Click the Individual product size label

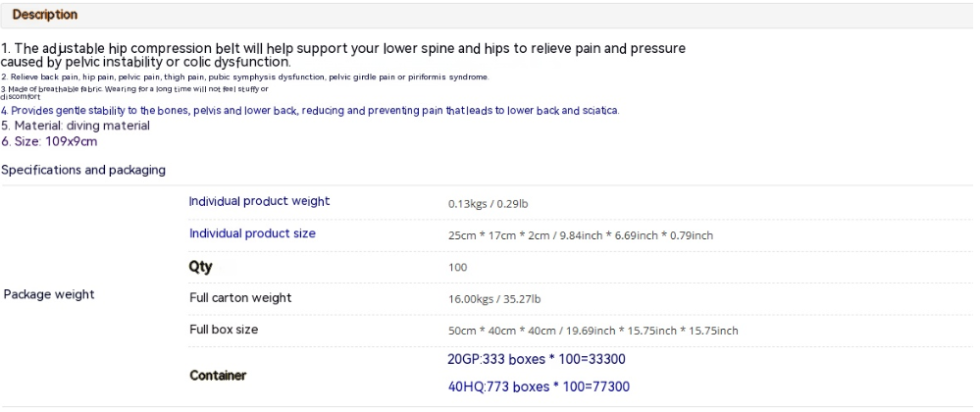pyautogui.click(x=252, y=233)
